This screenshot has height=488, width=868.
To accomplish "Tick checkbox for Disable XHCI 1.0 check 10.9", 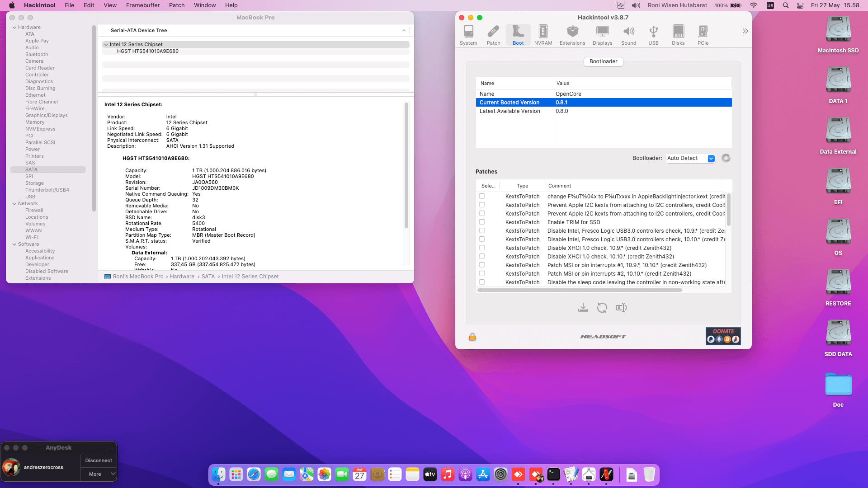I will pos(482,248).
